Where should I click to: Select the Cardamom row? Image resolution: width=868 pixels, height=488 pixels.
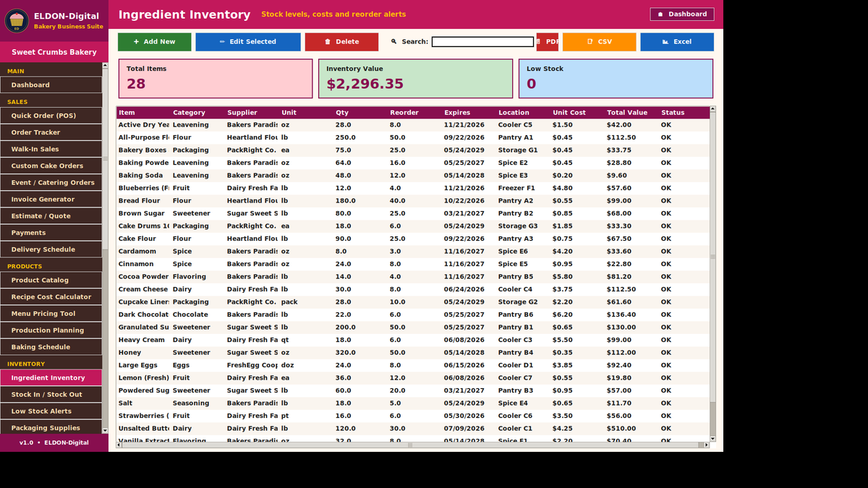click(x=413, y=252)
